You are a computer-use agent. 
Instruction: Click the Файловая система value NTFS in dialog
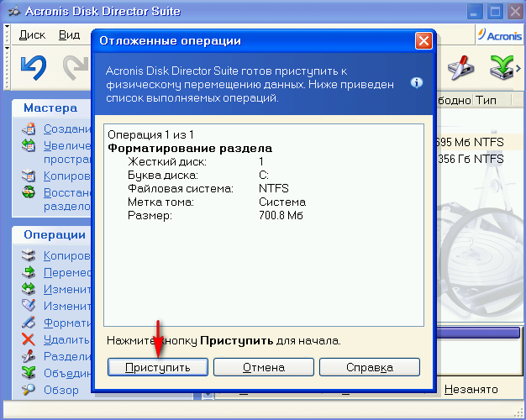click(x=273, y=188)
